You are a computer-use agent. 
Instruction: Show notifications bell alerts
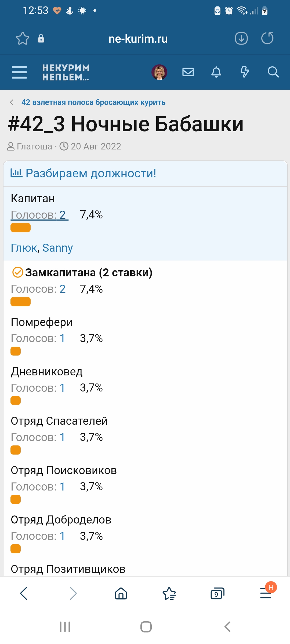point(216,72)
